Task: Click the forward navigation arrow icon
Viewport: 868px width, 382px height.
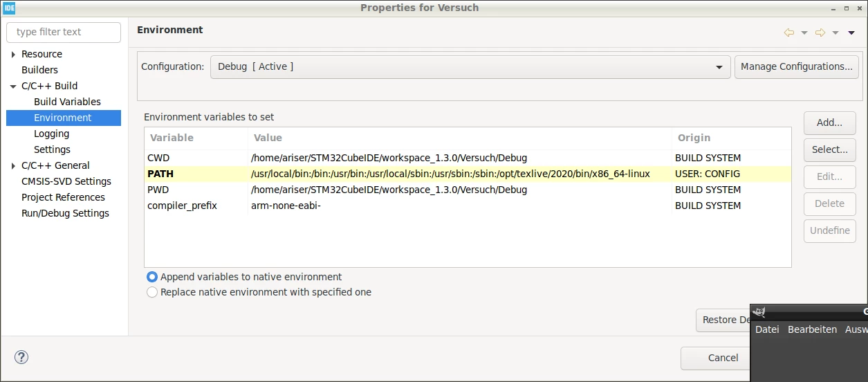Action: tap(820, 33)
